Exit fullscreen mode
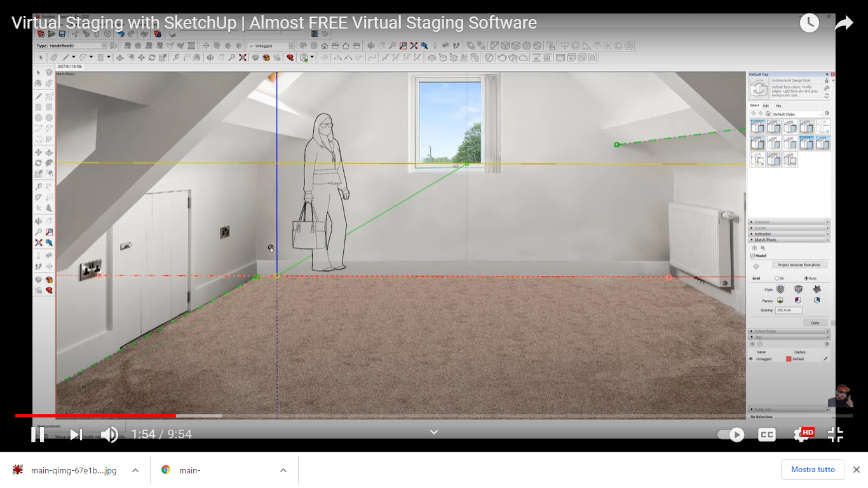868x488 pixels. pyautogui.click(x=836, y=435)
